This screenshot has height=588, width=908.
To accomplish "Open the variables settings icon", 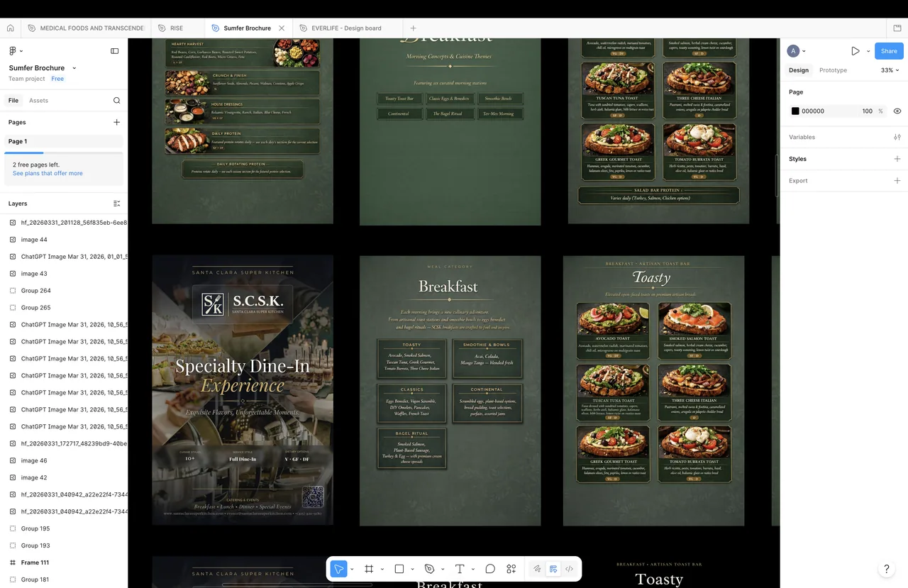I will (x=897, y=137).
